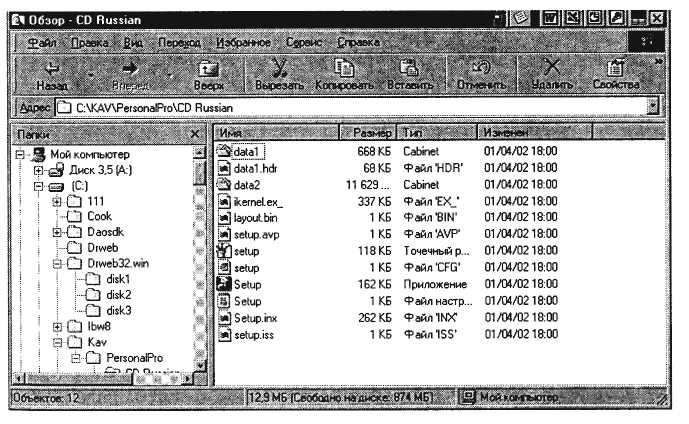Select the Setup application (Приложение) icon
689x424 pixels.
[x=224, y=285]
